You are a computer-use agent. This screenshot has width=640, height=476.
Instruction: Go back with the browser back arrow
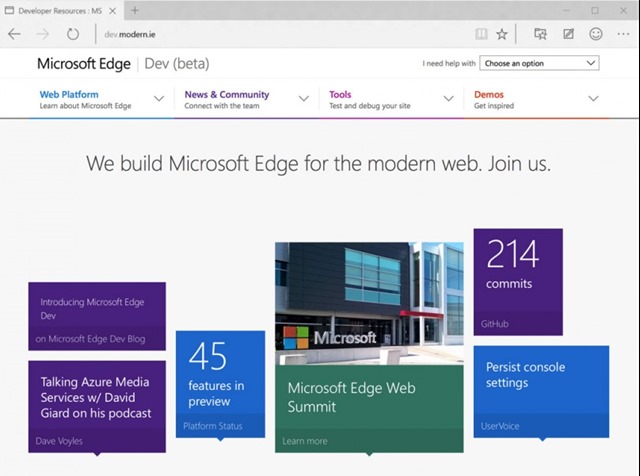click(14, 34)
